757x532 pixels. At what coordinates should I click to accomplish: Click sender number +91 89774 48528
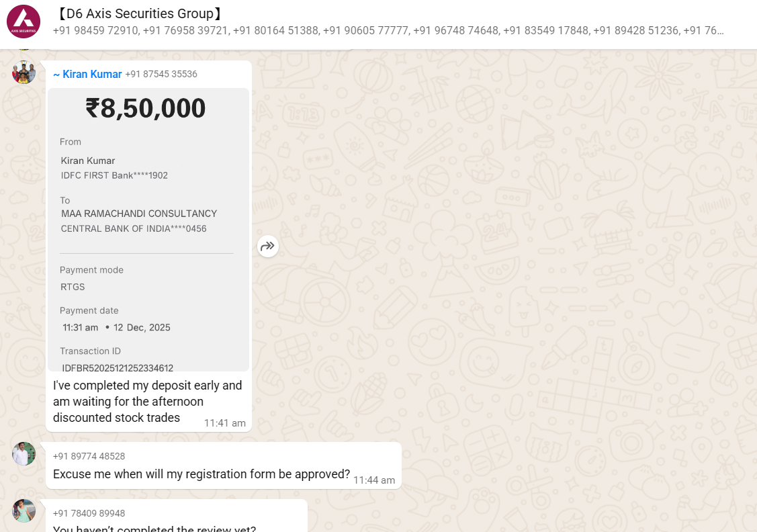coord(89,456)
